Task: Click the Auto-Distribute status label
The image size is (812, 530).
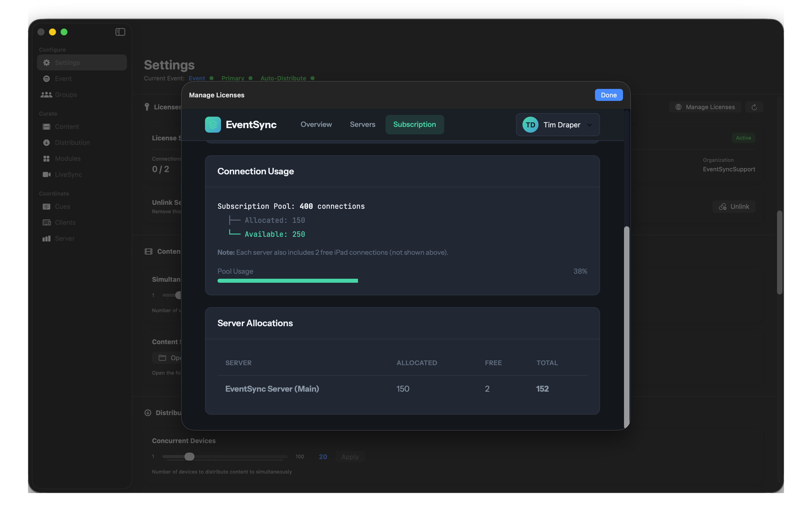Action: (x=283, y=78)
